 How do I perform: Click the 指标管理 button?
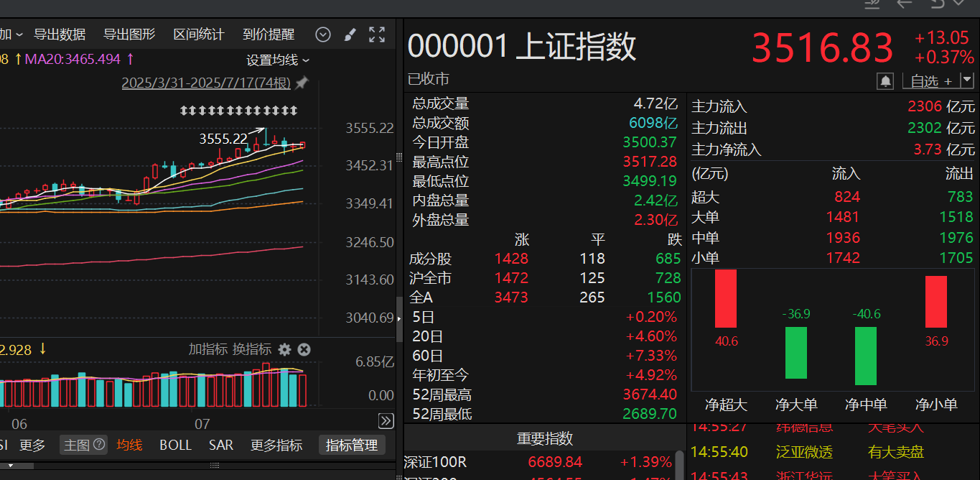coord(352,445)
